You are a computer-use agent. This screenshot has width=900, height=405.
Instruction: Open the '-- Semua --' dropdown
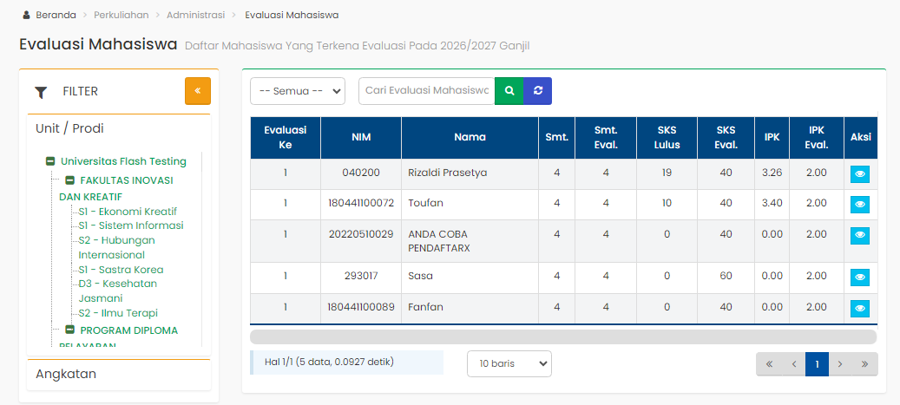(297, 91)
